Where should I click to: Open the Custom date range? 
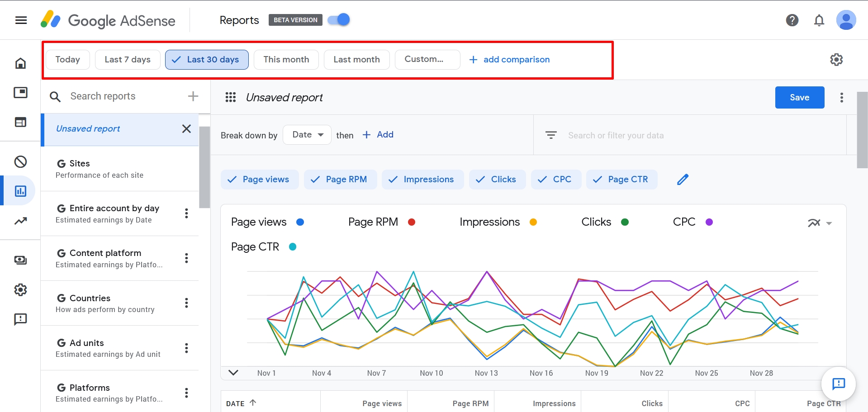point(427,60)
